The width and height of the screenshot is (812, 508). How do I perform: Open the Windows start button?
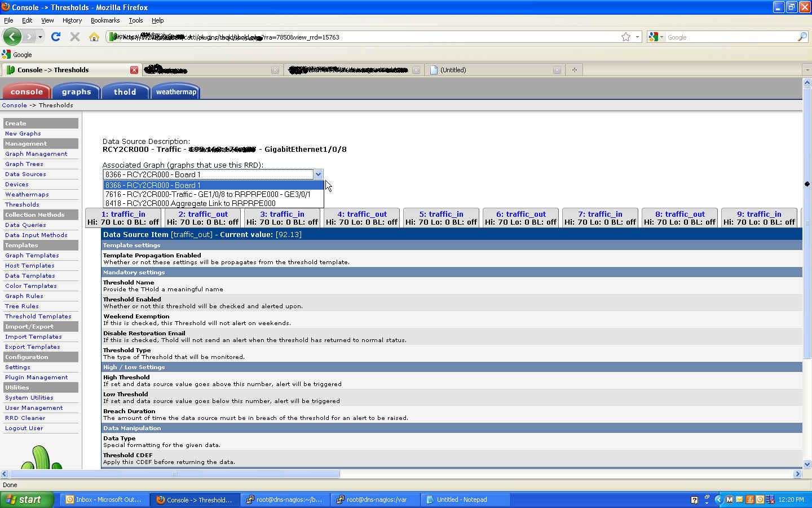point(27,500)
